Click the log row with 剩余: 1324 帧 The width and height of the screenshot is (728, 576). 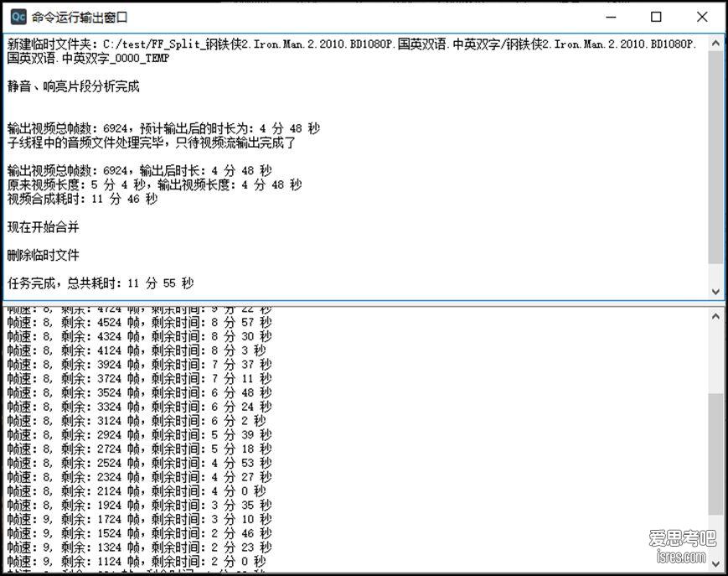(x=139, y=547)
